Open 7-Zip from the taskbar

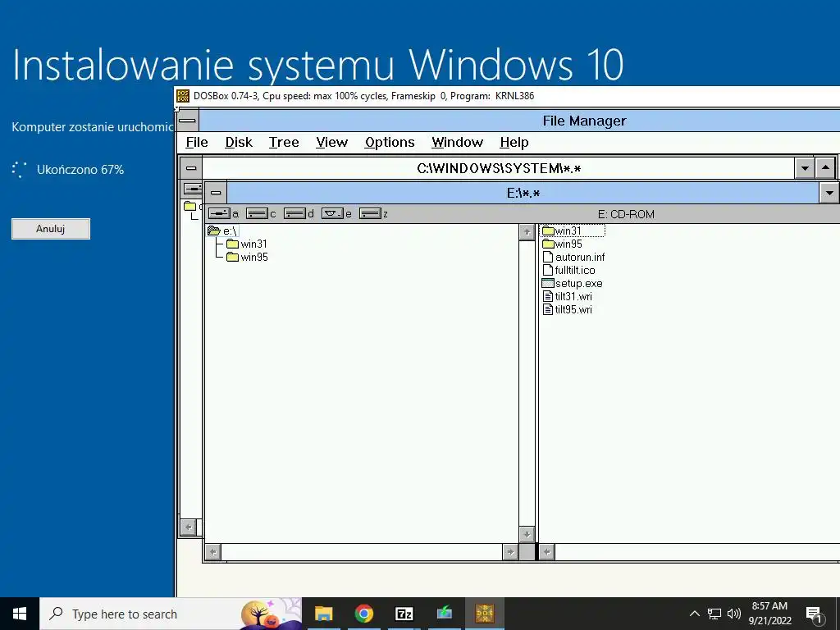coord(404,614)
